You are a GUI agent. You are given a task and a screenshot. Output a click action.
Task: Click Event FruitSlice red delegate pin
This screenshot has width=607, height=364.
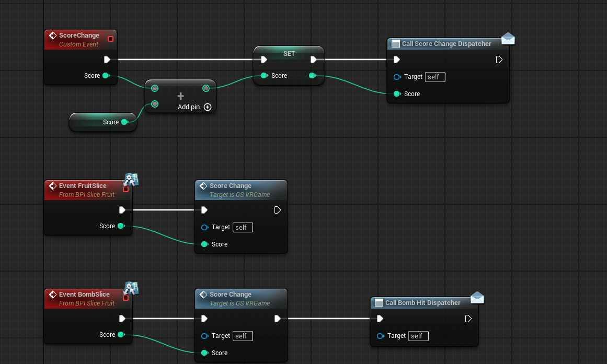point(126,189)
